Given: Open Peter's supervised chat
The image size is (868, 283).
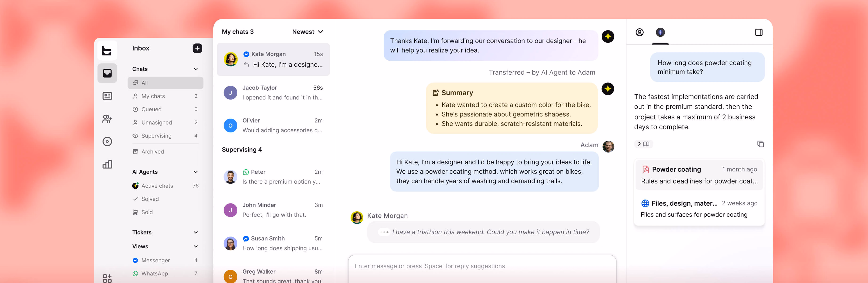Looking at the screenshot, I should coord(273,177).
